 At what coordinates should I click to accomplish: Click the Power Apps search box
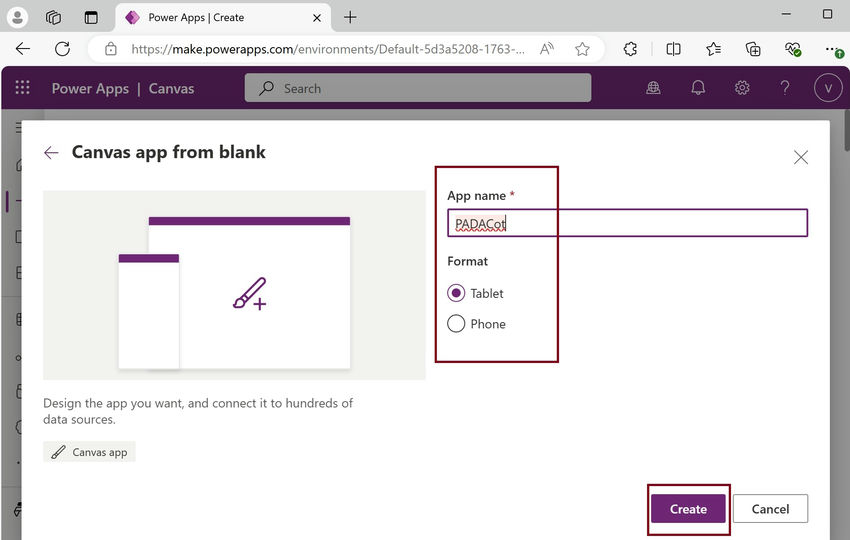418,88
